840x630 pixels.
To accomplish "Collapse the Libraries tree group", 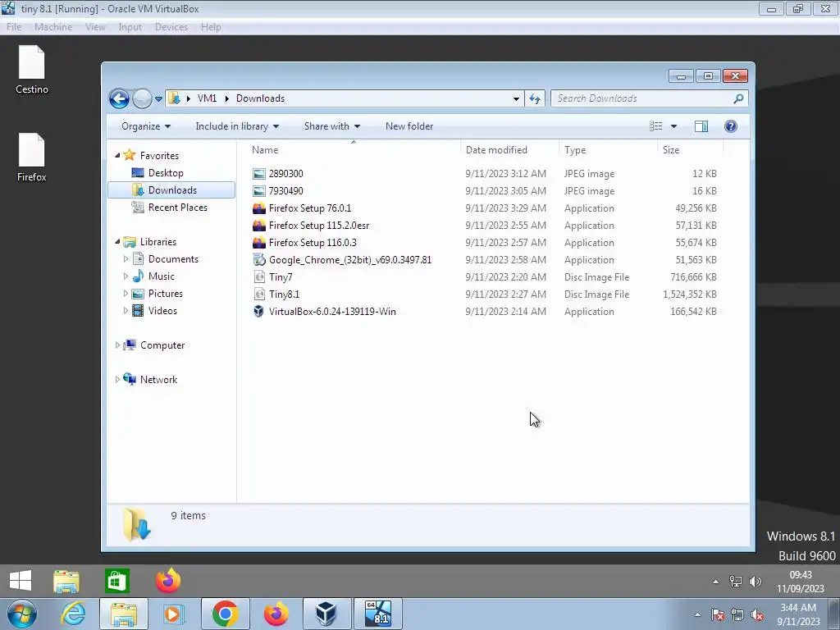I will 117,242.
